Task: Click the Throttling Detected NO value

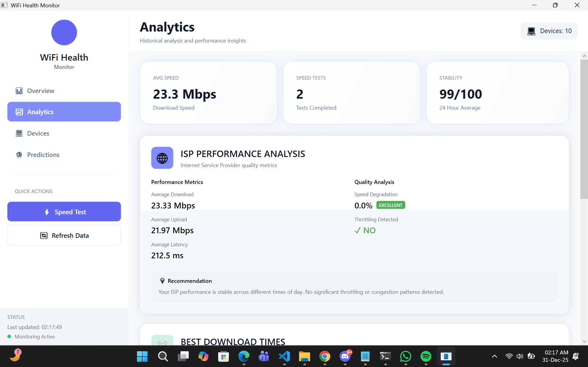Action: [x=365, y=230]
